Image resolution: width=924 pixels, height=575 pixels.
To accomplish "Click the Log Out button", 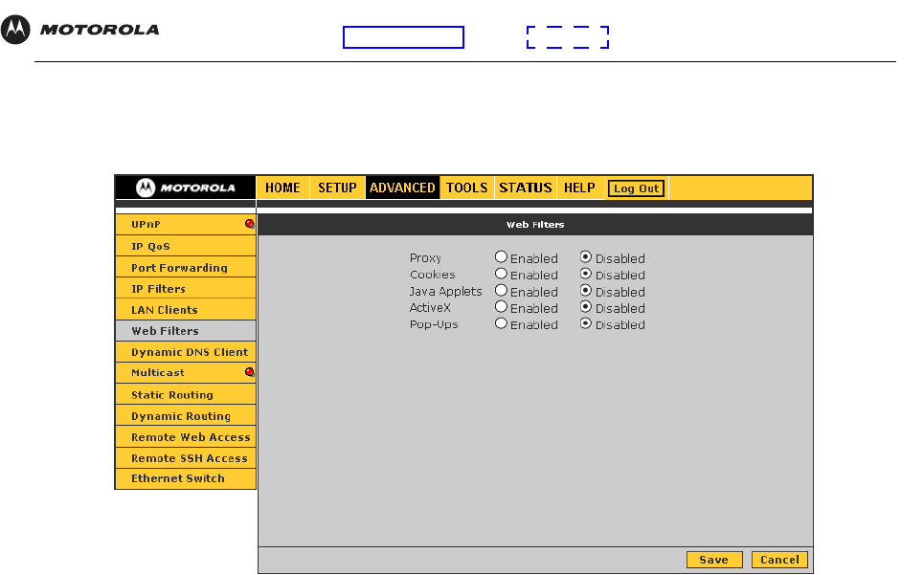I will tap(637, 188).
